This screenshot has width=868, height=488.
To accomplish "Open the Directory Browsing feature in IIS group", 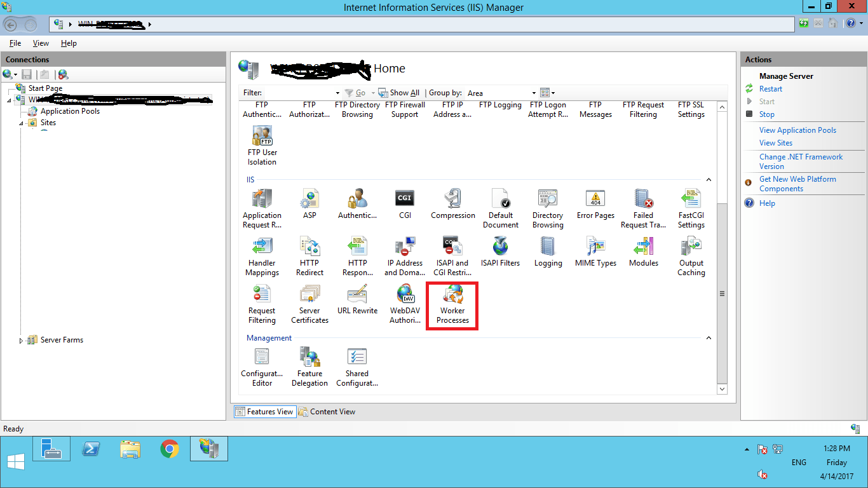I will [548, 208].
